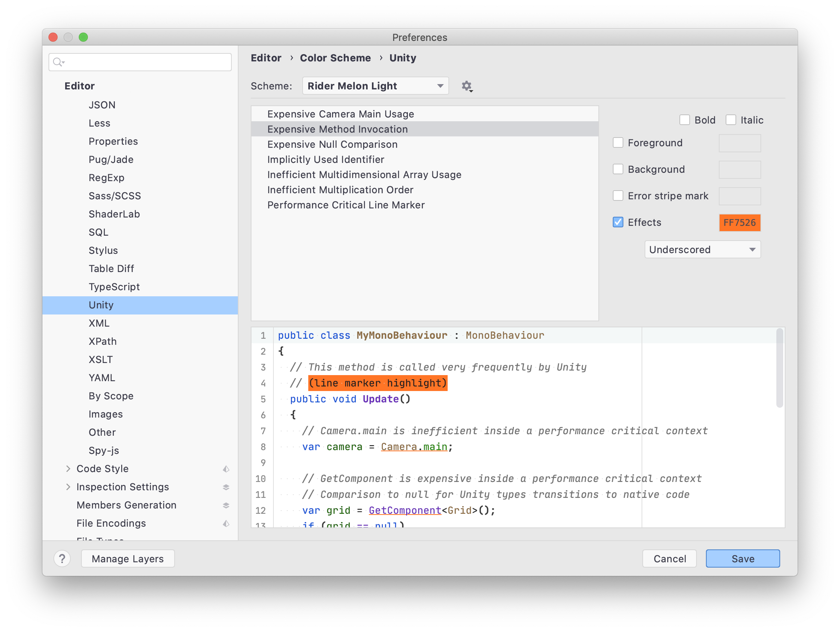Open the Underscored effect type dropdown

point(702,250)
